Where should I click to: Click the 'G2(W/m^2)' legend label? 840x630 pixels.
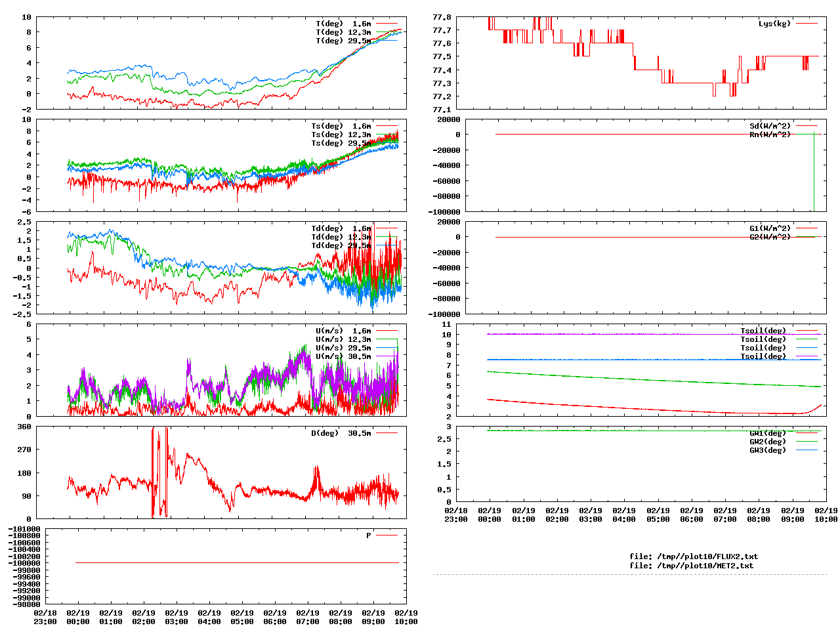(770, 237)
